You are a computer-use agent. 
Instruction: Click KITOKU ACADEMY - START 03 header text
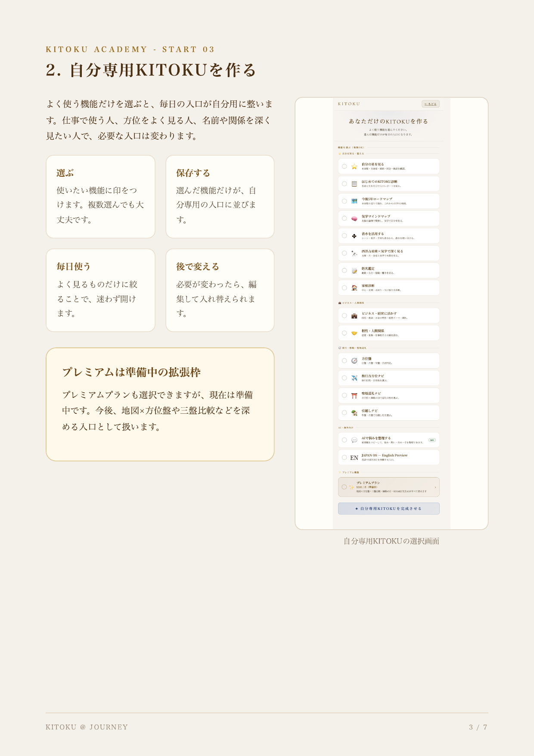[130, 50]
